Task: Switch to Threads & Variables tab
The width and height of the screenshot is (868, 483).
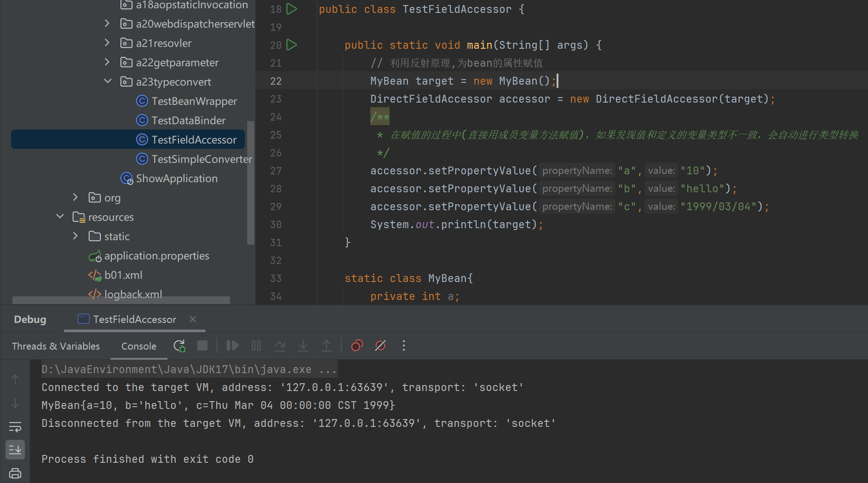Action: point(56,346)
